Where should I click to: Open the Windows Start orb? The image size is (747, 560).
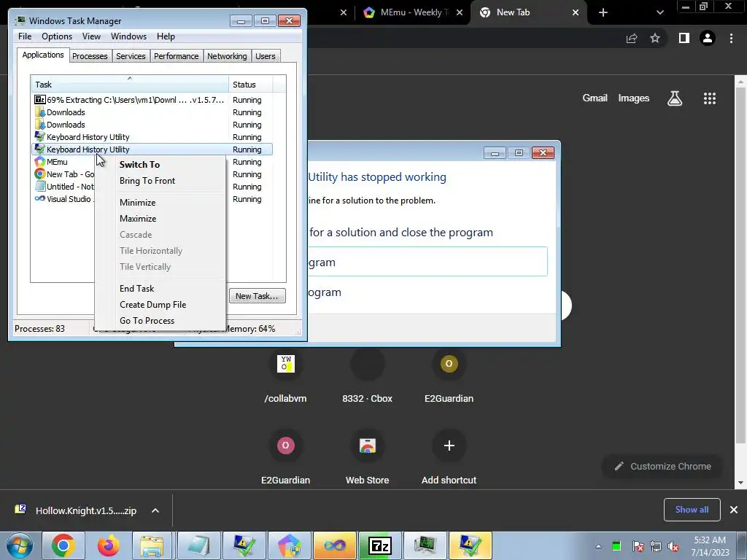tap(20, 545)
